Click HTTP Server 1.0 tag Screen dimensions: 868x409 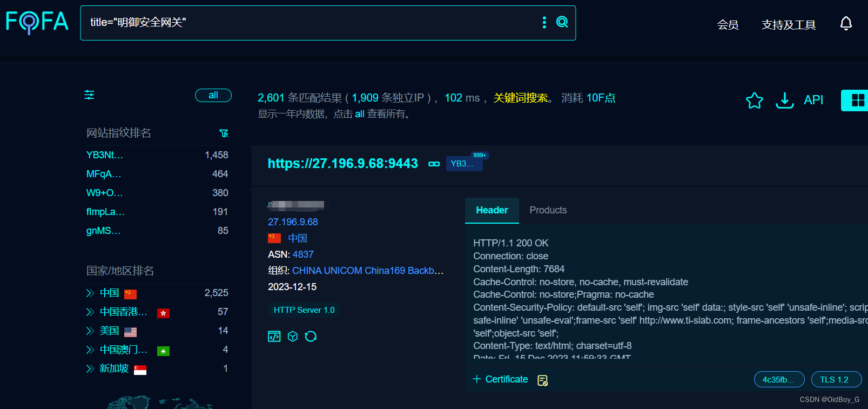pyautogui.click(x=304, y=310)
